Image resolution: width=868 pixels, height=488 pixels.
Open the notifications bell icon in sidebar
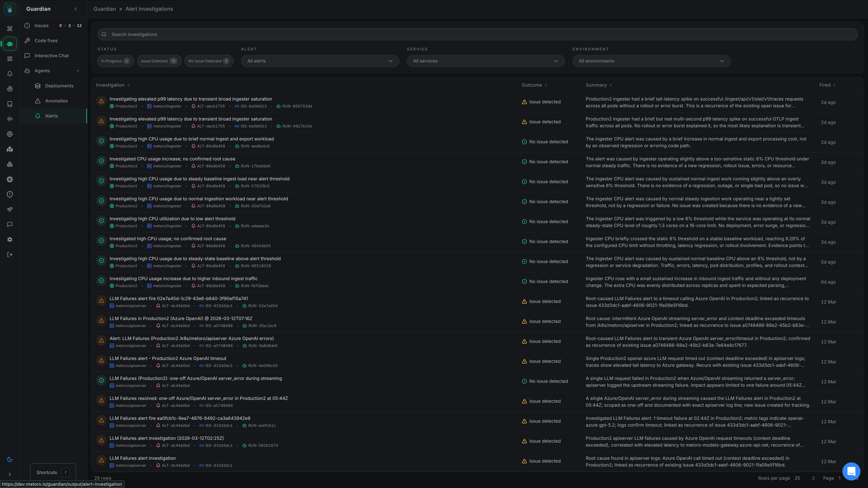tap(10, 73)
